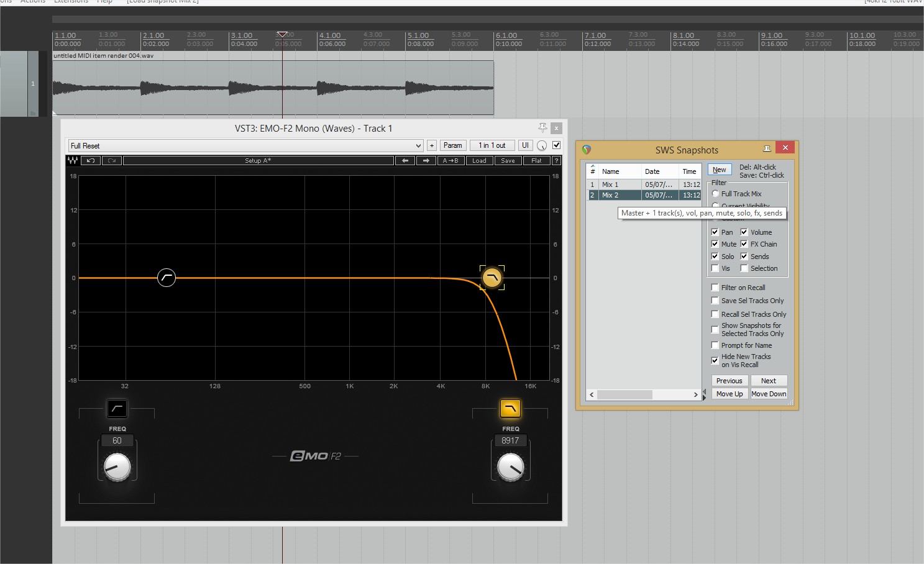Image resolution: width=924 pixels, height=564 pixels.
Task: Go to next preset with right arrow
Action: coord(426,160)
